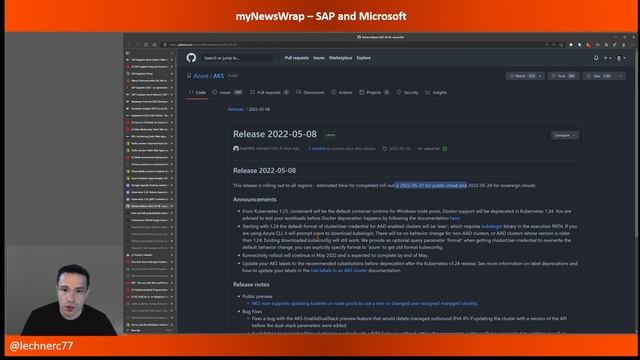Switch to the Insights tab
The width and height of the screenshot is (640, 360).
click(x=436, y=93)
